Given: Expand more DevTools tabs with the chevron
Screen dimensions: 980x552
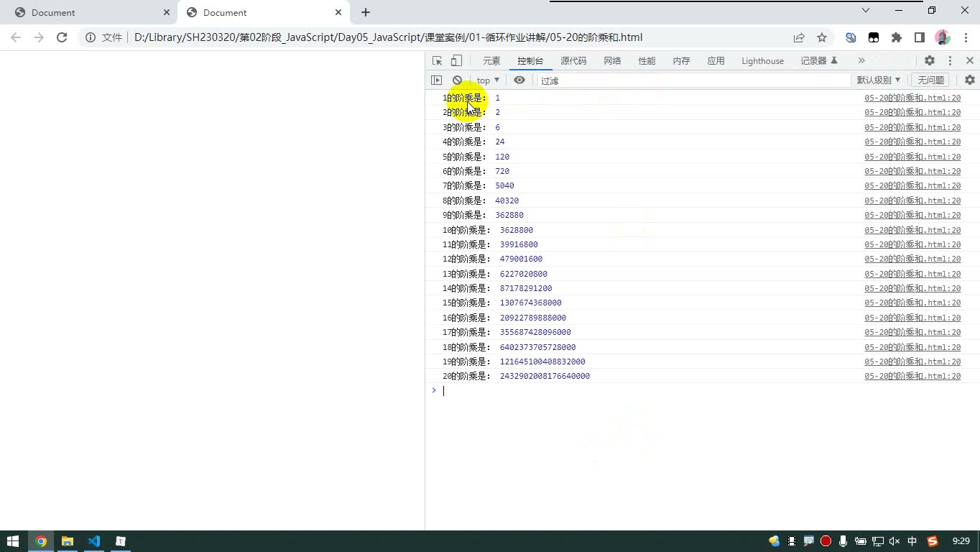Looking at the screenshot, I should [861, 61].
